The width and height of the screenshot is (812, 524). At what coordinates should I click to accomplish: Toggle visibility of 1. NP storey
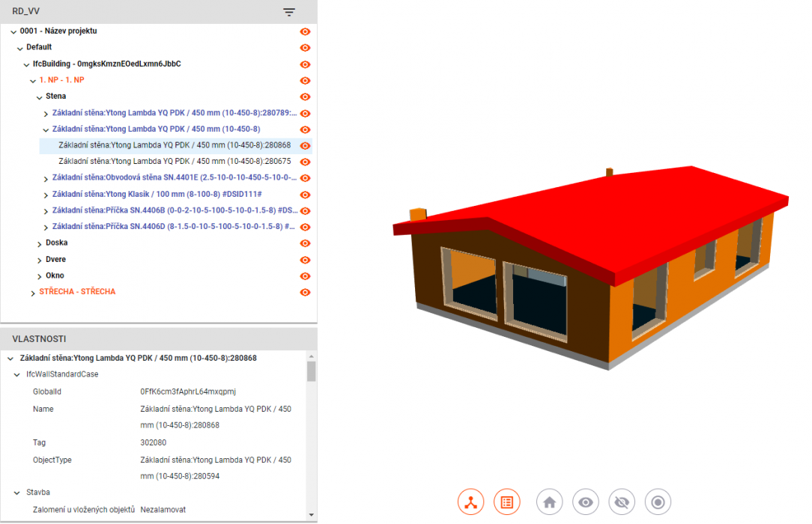coord(306,81)
